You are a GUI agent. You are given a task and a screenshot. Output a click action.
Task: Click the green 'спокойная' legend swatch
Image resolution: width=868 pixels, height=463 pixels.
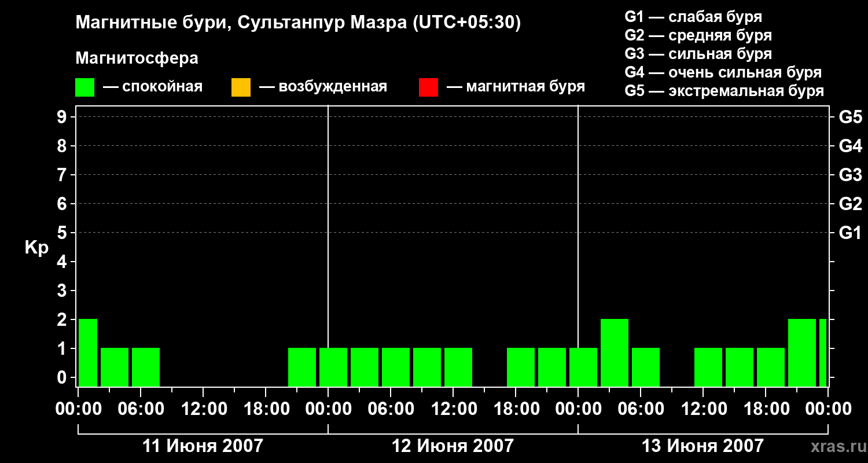click(x=84, y=87)
